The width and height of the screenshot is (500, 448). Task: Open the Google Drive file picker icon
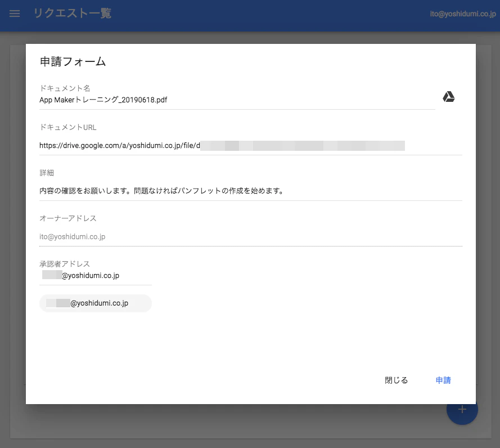point(448,97)
